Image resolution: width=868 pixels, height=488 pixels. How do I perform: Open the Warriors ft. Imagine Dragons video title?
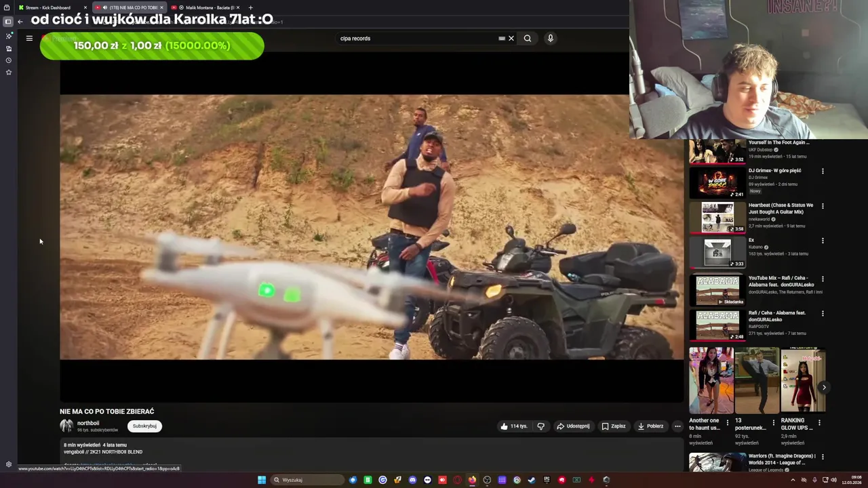coord(782,459)
